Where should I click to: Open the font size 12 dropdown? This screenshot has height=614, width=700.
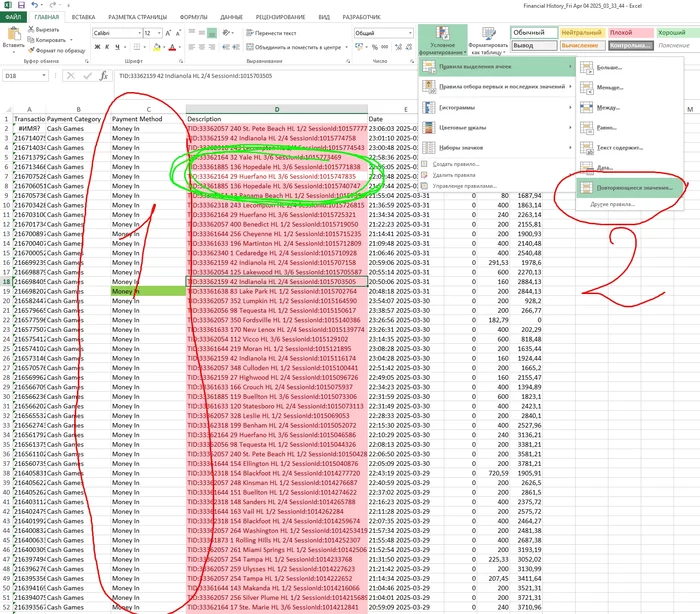click(x=159, y=33)
